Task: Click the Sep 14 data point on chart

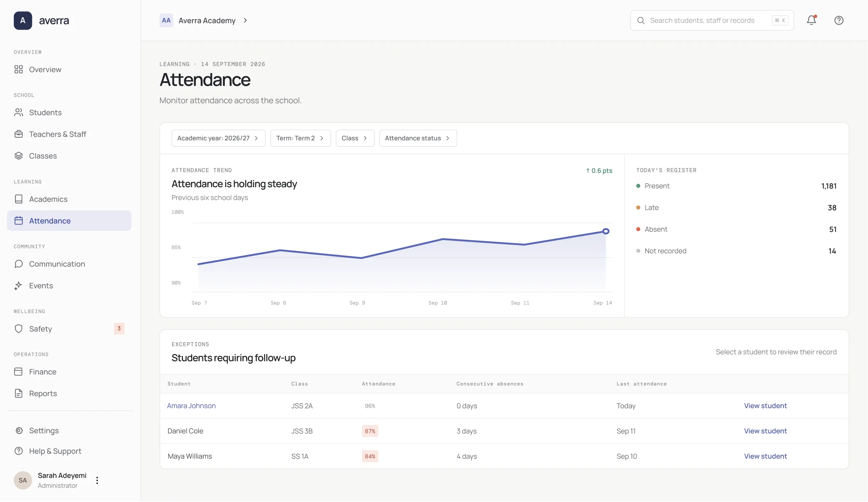Action: click(606, 231)
